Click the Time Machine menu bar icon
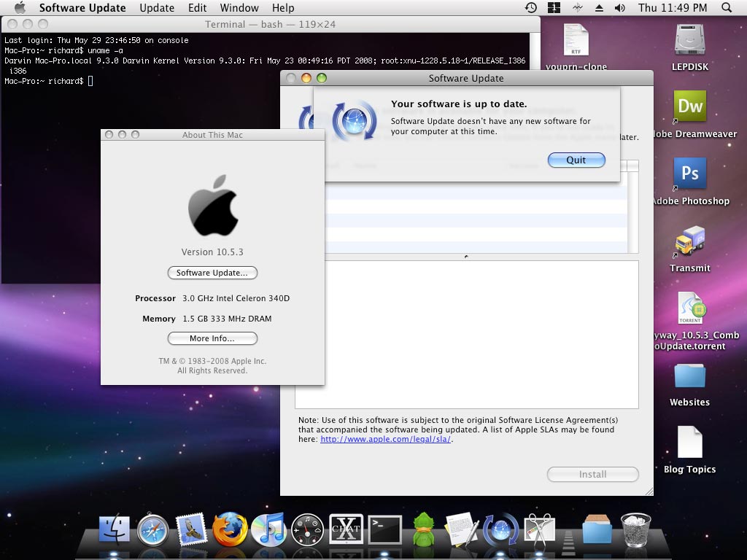 click(531, 7)
